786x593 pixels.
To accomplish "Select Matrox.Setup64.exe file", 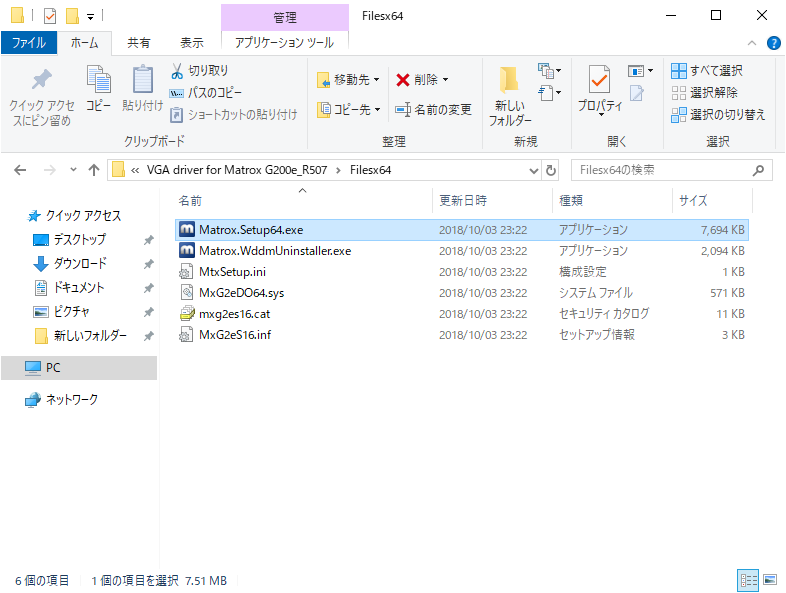I will click(x=462, y=230).
